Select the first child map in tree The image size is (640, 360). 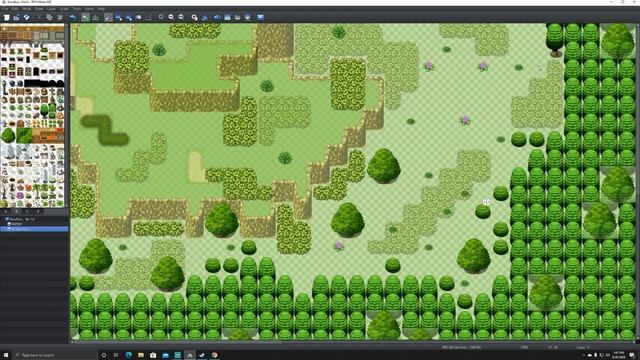16,224
